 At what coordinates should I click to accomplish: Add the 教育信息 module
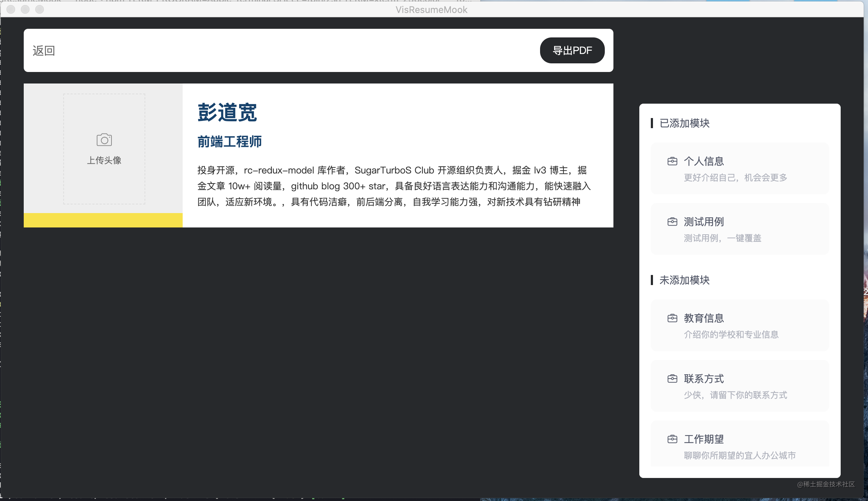click(x=740, y=325)
